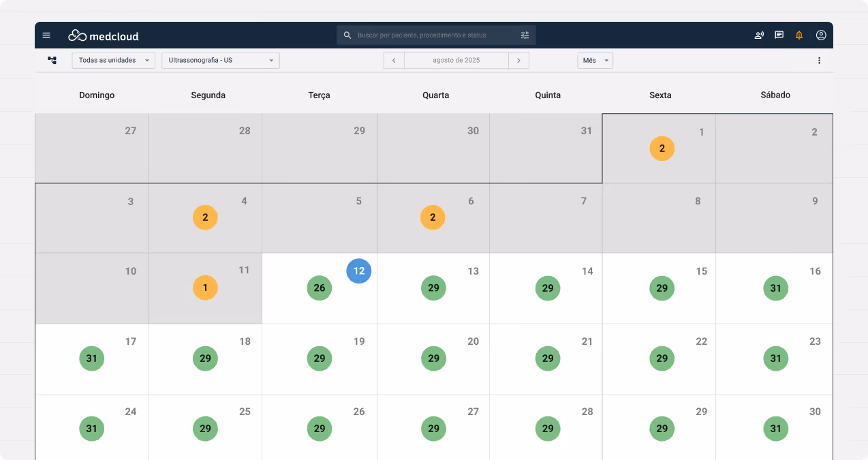Advance to the next month with the right arrow
868x460 pixels.
(519, 60)
